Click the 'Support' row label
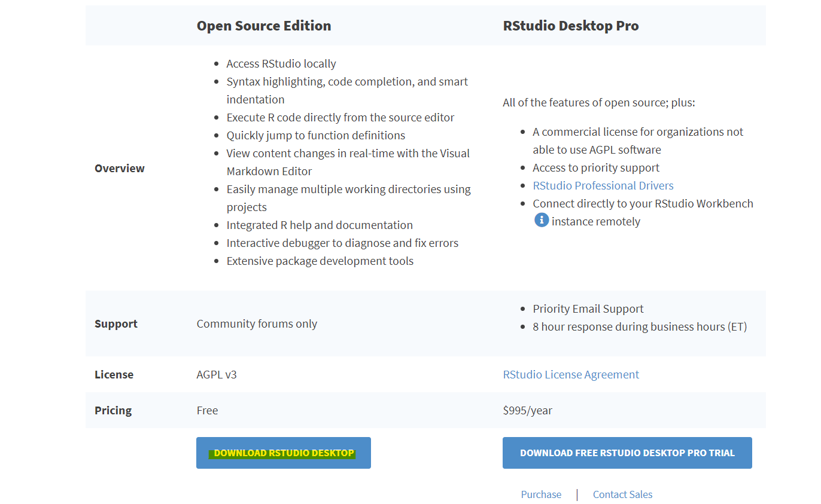This screenshot has height=504, width=821. click(116, 323)
